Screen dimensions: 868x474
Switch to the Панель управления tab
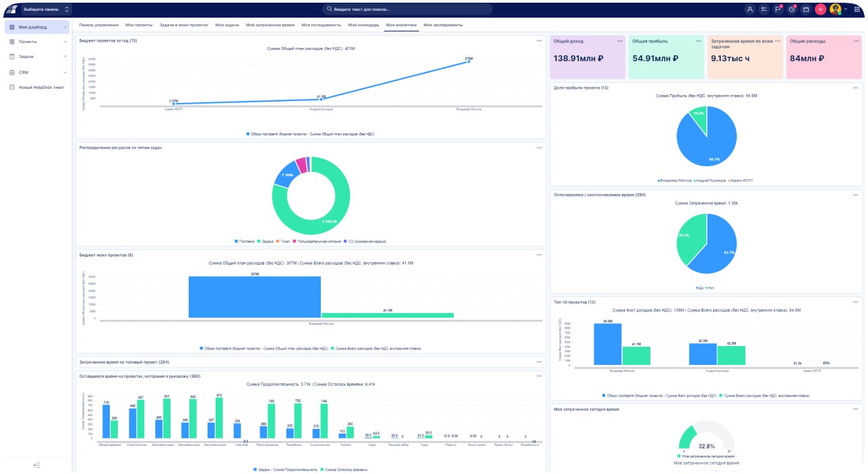99,24
